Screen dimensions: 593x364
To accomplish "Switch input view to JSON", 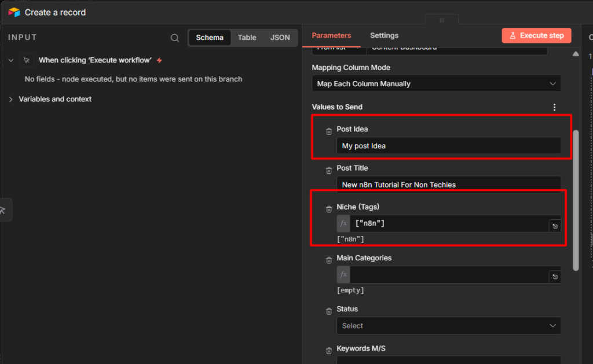I will tap(280, 38).
